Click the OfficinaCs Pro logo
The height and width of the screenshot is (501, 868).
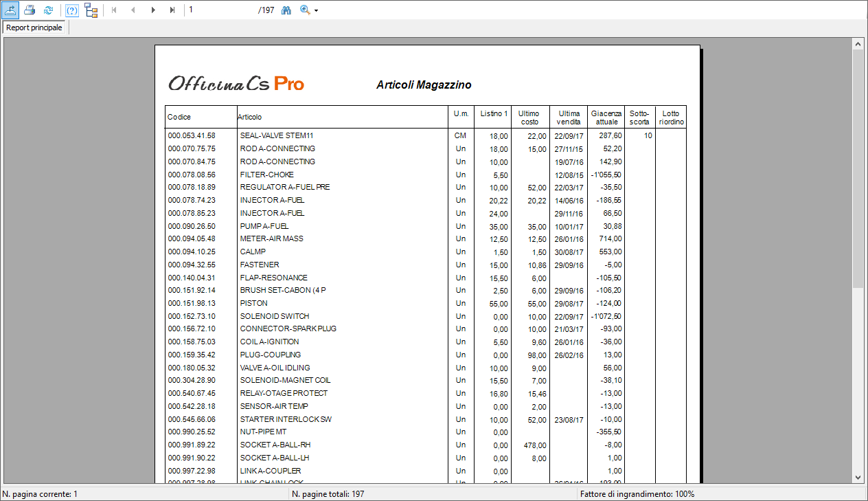[x=236, y=83]
